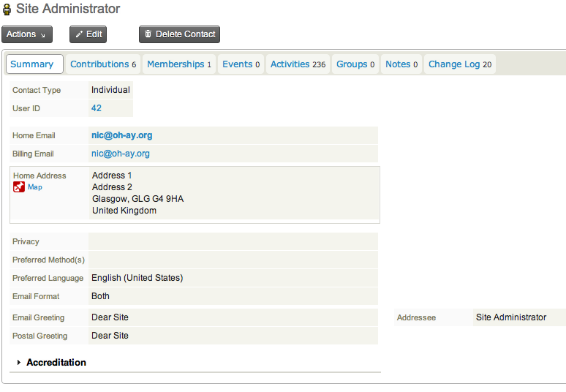Click the Home Email address link
Screen dimensions: 566x392
121,135
